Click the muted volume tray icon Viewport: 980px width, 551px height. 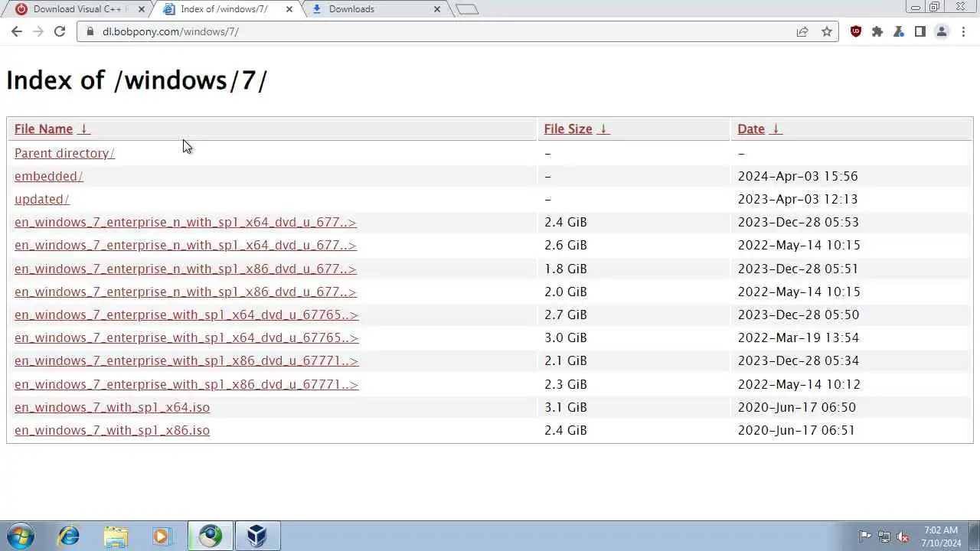[x=903, y=536]
